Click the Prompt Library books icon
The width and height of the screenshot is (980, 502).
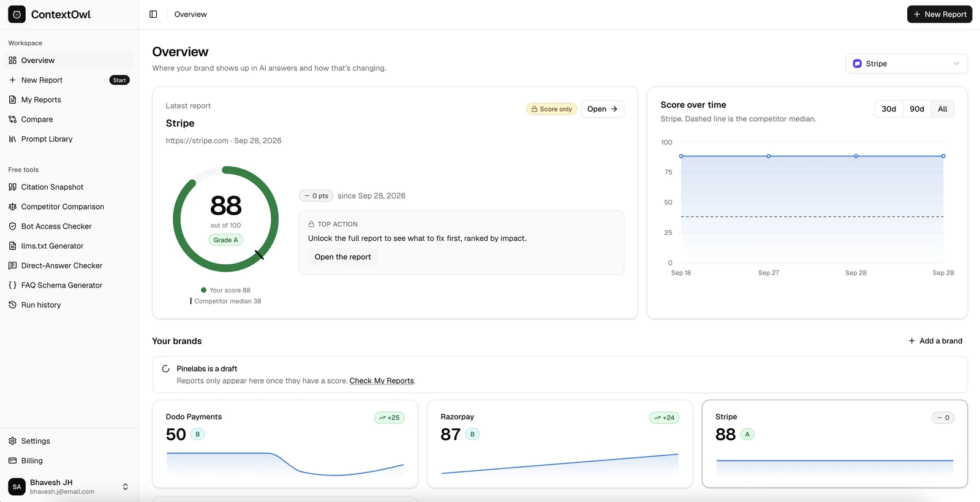pos(12,139)
